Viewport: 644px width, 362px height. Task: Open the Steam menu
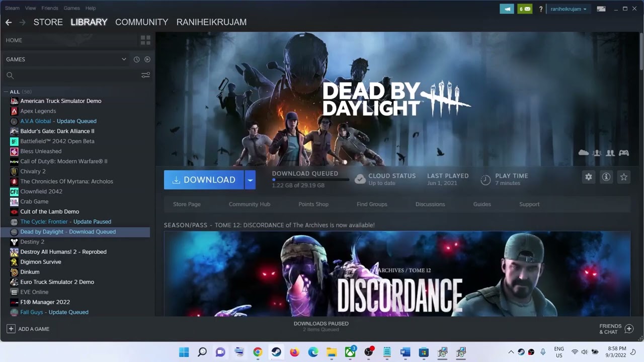click(12, 8)
